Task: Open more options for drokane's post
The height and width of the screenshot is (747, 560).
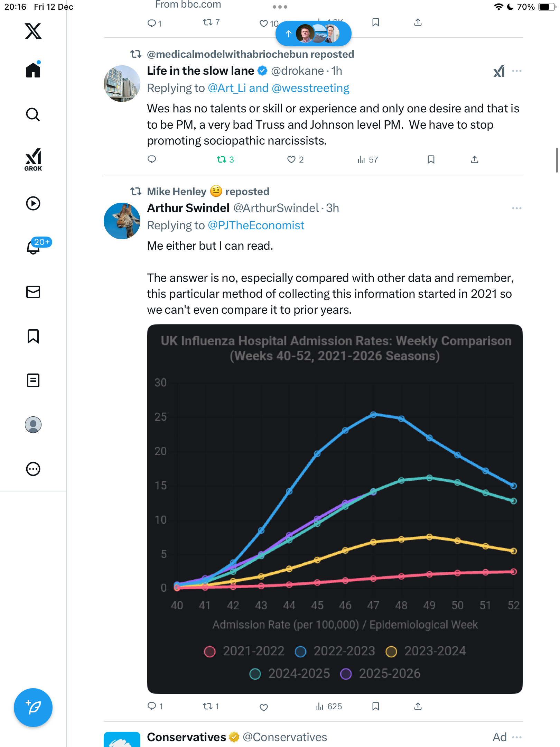Action: (517, 71)
